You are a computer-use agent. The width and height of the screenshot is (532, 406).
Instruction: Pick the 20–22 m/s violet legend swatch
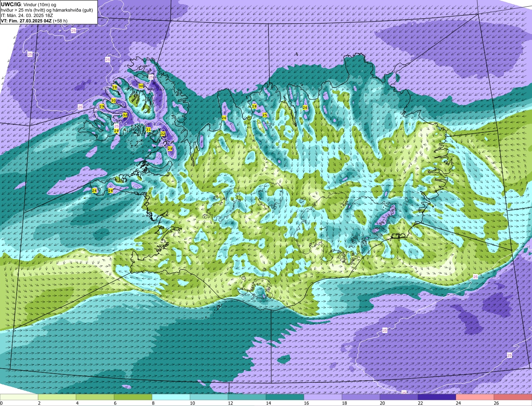pos(399,397)
